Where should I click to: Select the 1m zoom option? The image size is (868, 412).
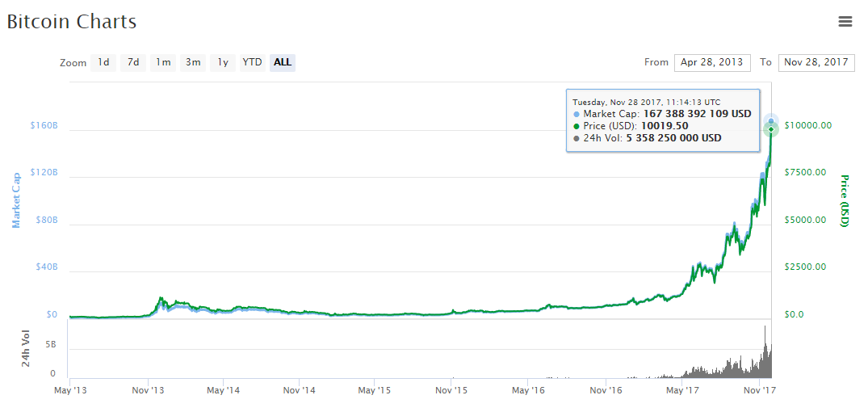point(163,62)
